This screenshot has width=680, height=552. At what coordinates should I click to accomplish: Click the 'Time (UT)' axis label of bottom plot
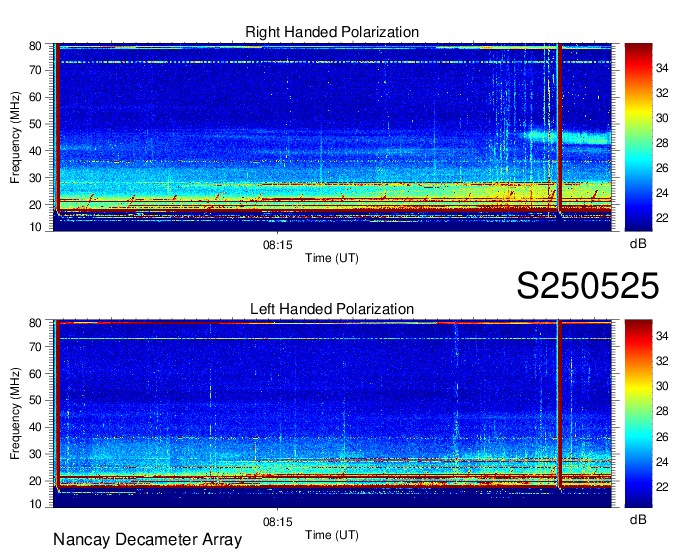coord(332,535)
